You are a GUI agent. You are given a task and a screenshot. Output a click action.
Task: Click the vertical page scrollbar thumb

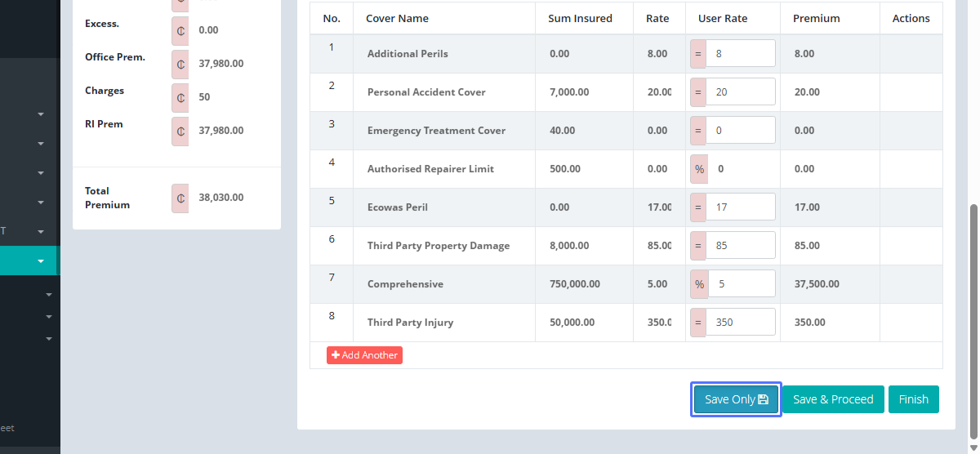(972, 318)
